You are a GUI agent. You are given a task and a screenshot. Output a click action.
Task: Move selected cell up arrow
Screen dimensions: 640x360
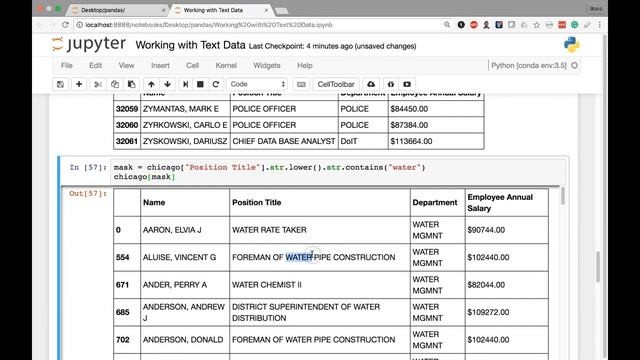(x=151, y=84)
